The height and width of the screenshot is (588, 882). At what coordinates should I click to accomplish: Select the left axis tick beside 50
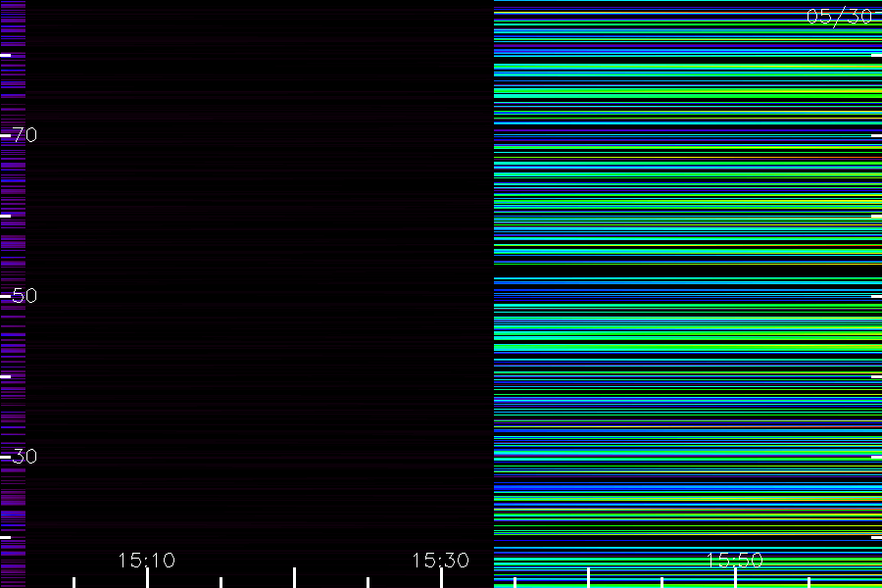coord(6,296)
